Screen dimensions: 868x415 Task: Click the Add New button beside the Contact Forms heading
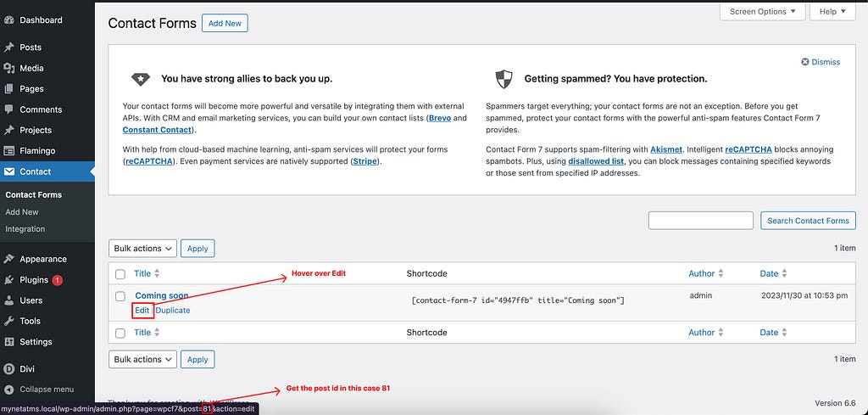225,23
